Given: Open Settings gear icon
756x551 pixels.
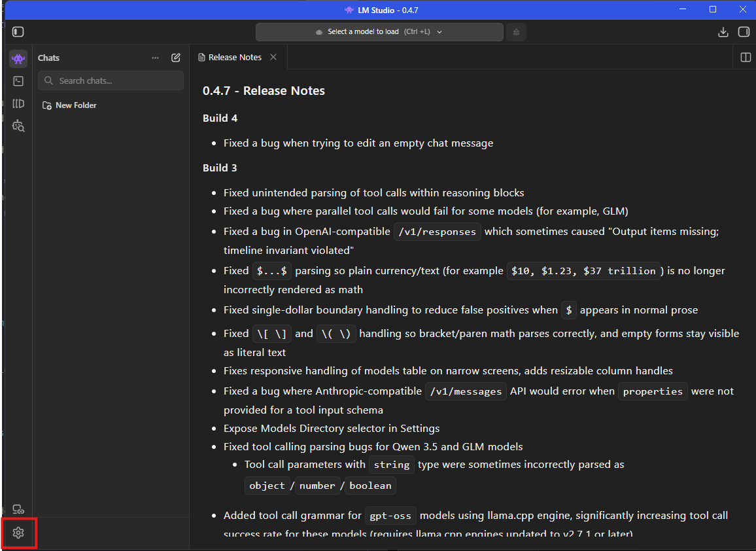Looking at the screenshot, I should coord(18,533).
